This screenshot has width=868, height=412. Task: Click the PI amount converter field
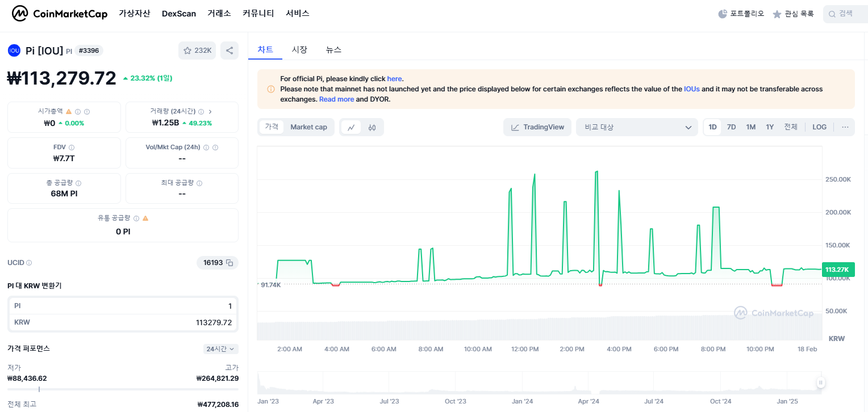[x=123, y=306]
